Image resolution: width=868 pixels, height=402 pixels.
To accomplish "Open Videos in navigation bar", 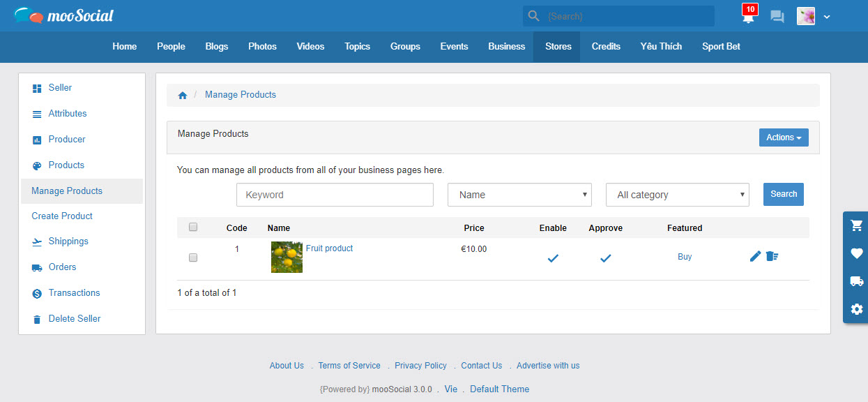I will [310, 46].
